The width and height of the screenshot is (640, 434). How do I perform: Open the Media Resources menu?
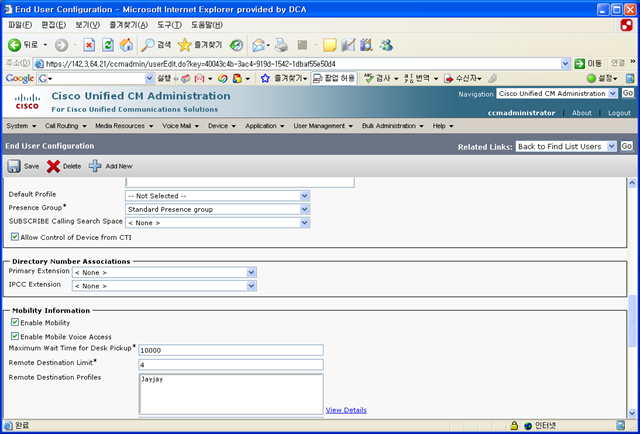[x=124, y=126]
